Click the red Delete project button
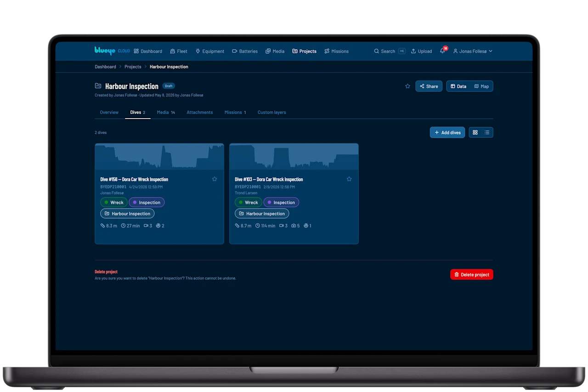 472,274
